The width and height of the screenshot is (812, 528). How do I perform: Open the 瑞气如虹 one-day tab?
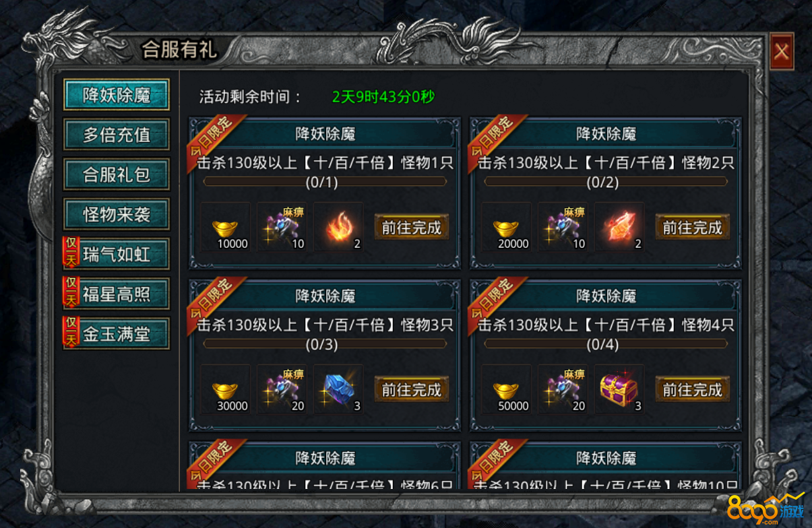[117, 255]
